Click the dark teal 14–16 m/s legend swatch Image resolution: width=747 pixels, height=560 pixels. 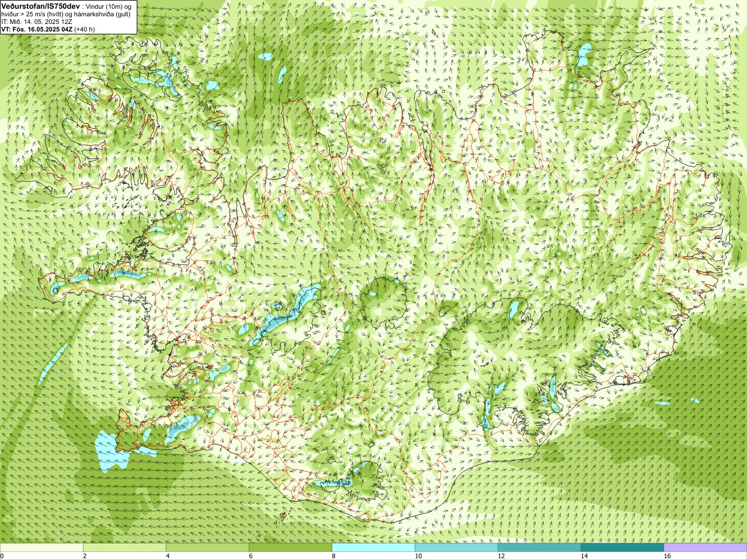(x=622, y=548)
